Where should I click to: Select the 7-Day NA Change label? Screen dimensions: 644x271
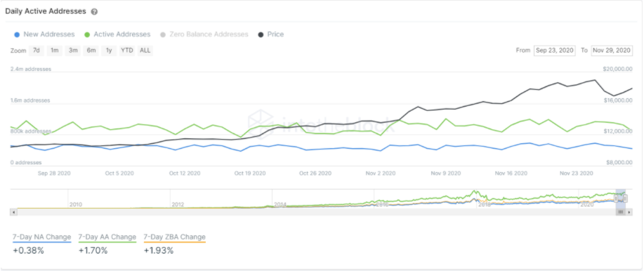click(x=42, y=237)
